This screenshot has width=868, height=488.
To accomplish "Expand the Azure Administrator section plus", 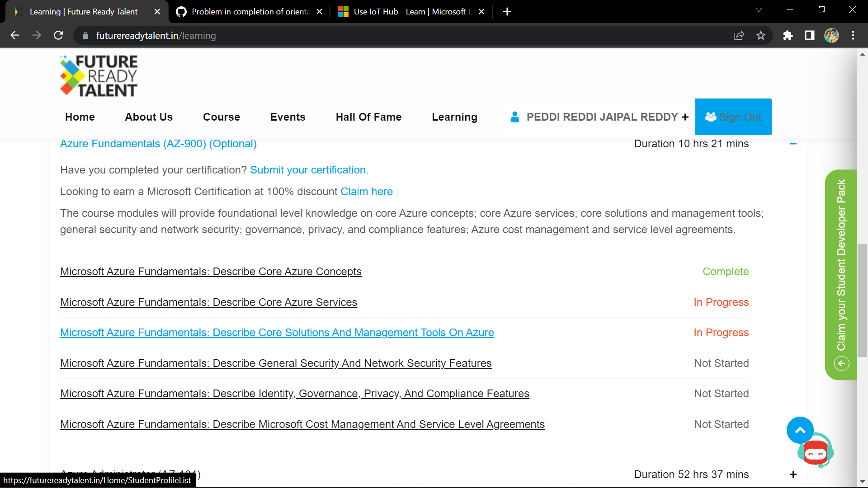I will click(793, 474).
